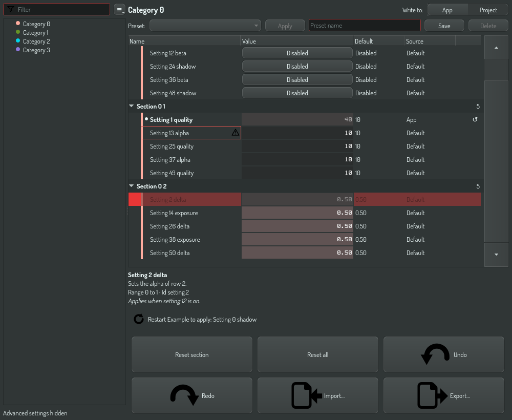512x420 pixels.
Task: Click the Export button
Action: pyautogui.click(x=444, y=395)
